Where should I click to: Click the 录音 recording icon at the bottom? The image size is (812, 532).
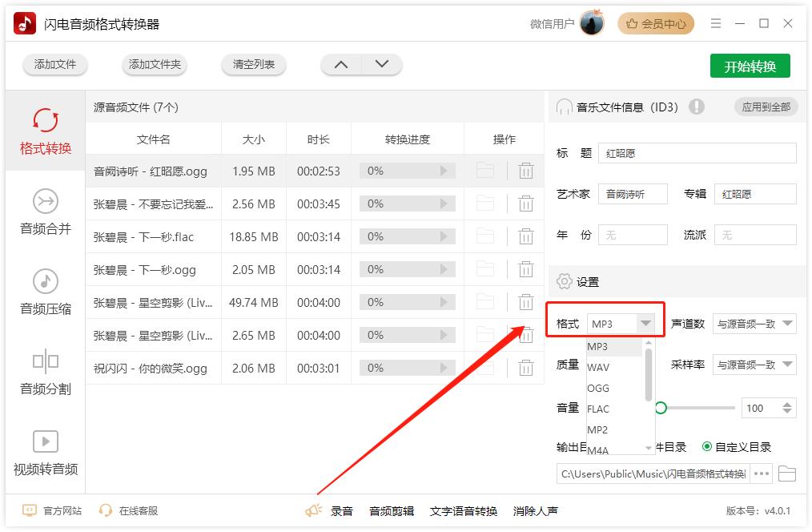point(312,510)
